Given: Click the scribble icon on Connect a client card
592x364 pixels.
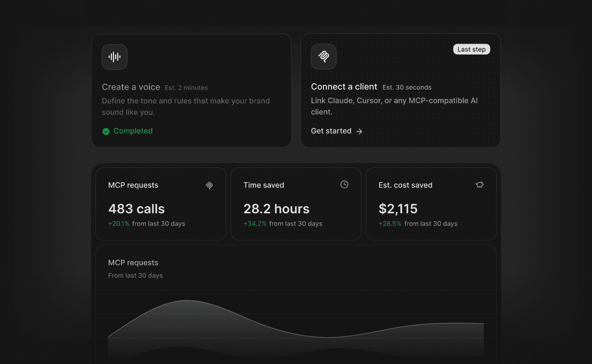Looking at the screenshot, I should (324, 56).
